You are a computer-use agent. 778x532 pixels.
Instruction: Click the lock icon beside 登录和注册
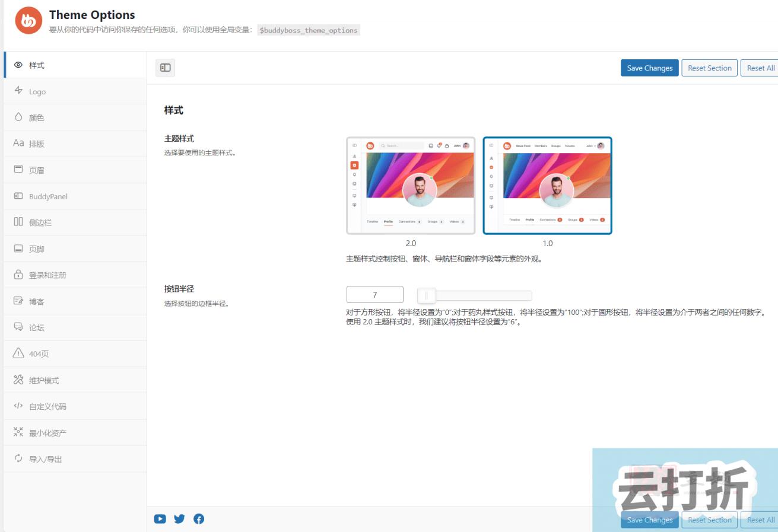[18, 275]
